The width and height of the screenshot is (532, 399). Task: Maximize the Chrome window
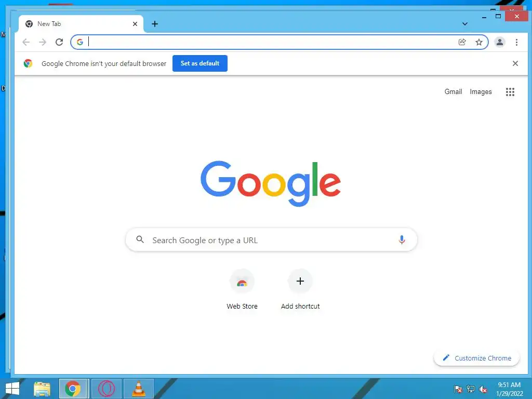(x=498, y=16)
